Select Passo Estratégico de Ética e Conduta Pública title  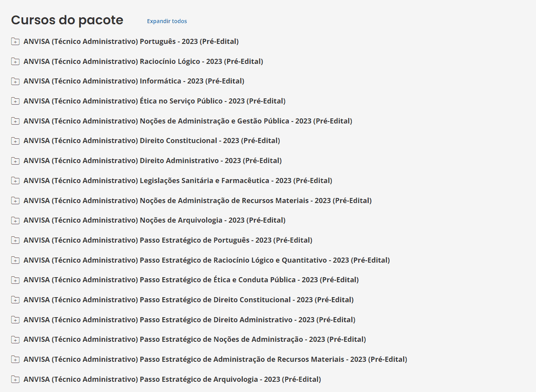[x=191, y=280]
